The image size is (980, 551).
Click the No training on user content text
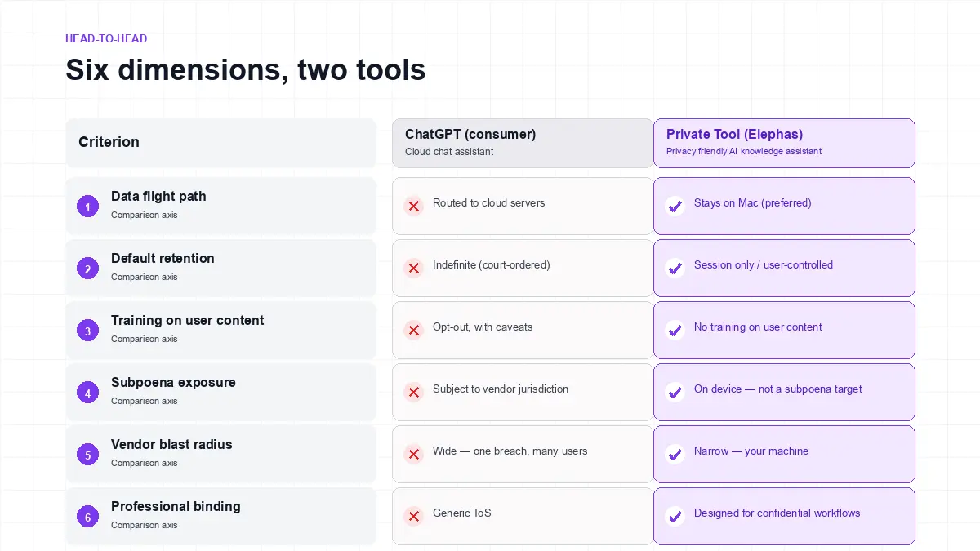click(x=758, y=327)
